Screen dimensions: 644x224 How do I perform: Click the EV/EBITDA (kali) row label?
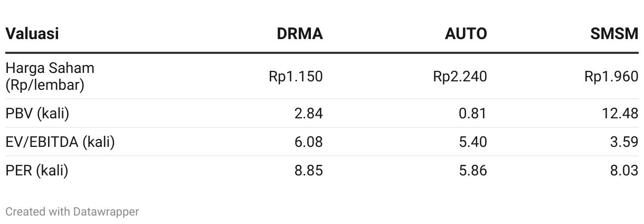click(60, 142)
